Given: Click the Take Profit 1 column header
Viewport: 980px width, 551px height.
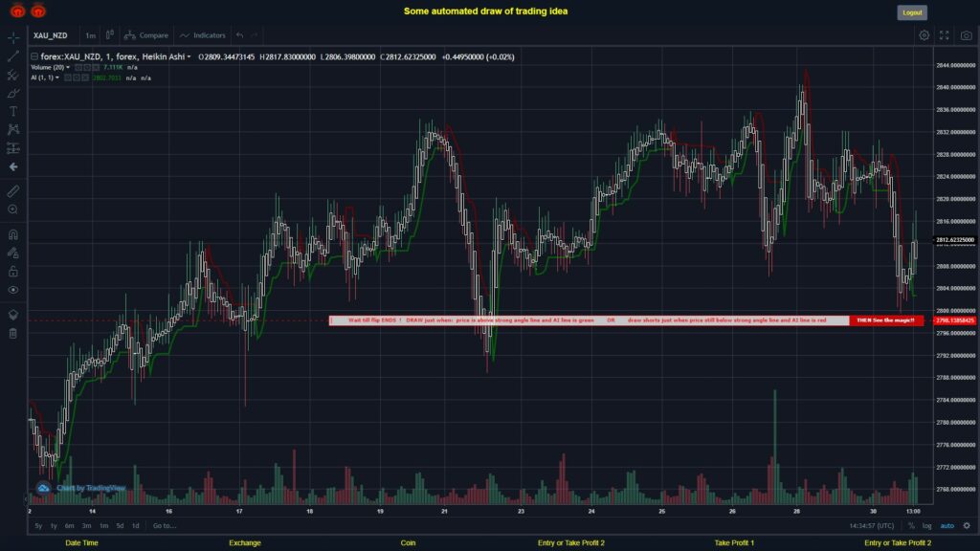Looking at the screenshot, I should pos(734,543).
